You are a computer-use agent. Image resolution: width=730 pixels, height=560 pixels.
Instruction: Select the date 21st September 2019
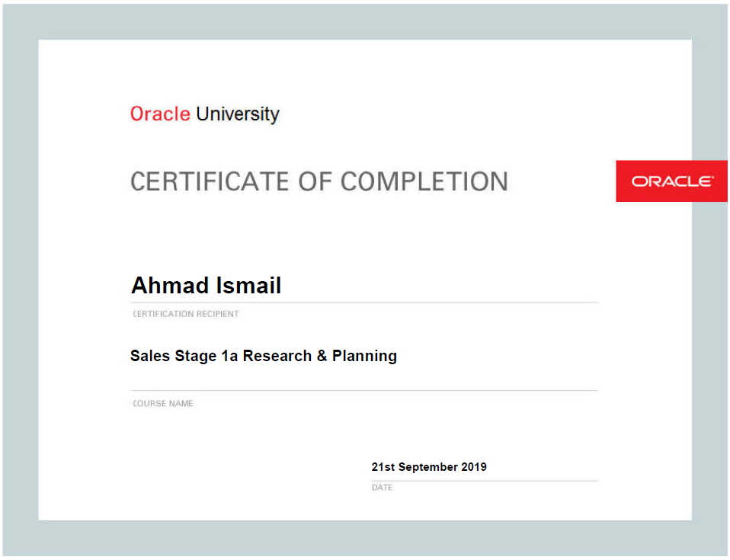pyautogui.click(x=428, y=466)
